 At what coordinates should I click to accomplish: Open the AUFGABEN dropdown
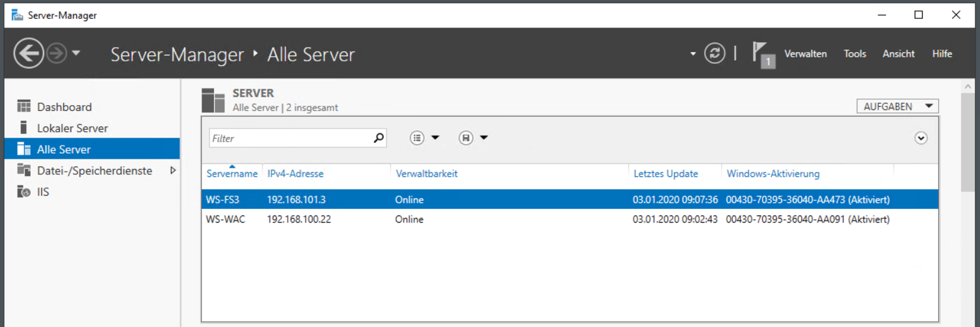[x=897, y=106]
